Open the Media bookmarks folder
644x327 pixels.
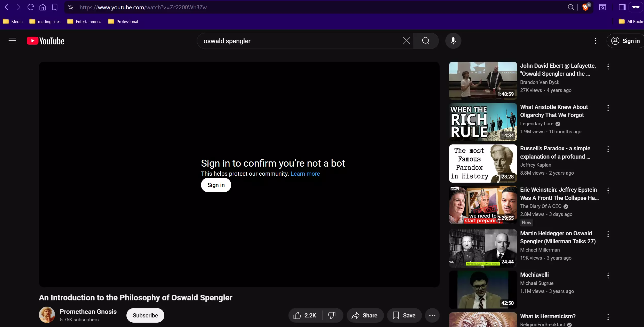click(13, 21)
